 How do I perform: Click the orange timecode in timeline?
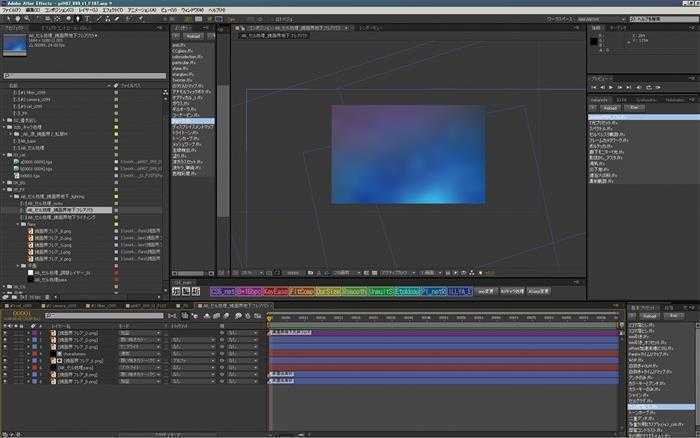21,314
